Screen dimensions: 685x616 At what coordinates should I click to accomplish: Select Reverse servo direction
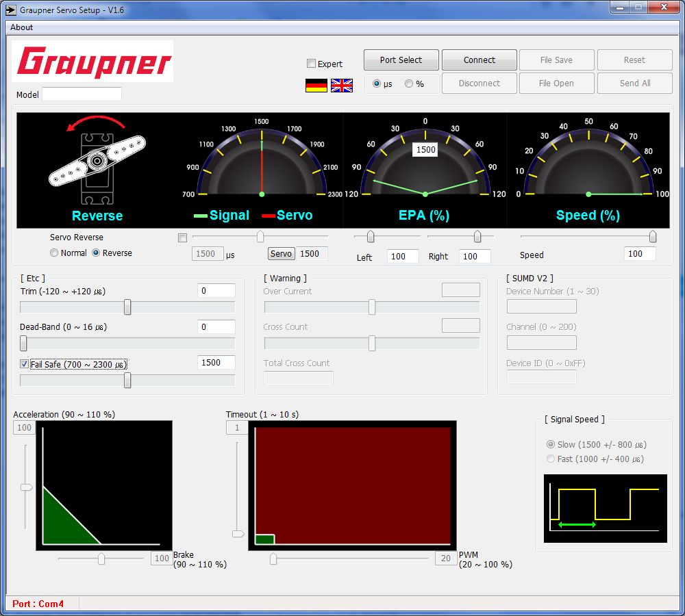tap(96, 253)
